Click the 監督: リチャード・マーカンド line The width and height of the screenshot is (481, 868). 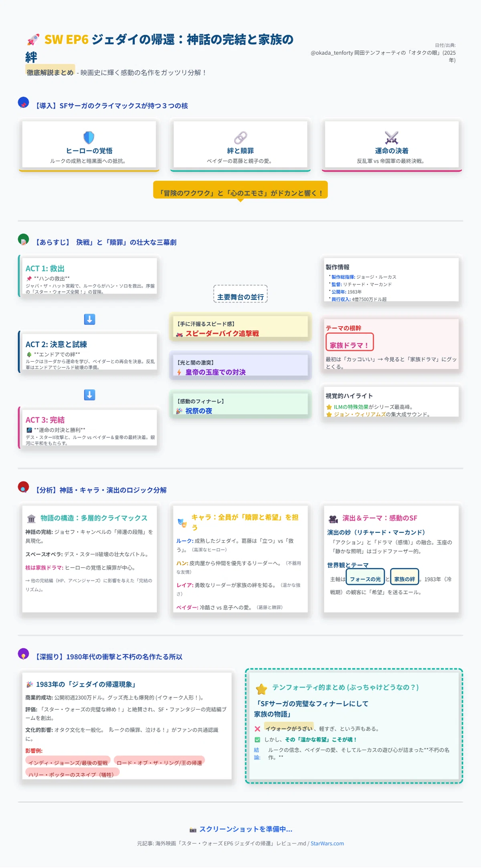tap(362, 284)
